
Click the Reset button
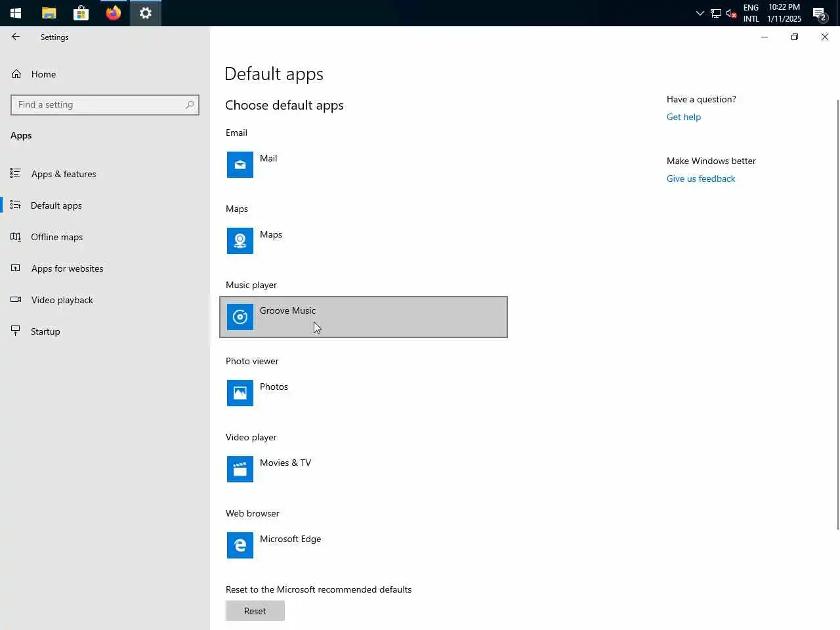pyautogui.click(x=255, y=611)
